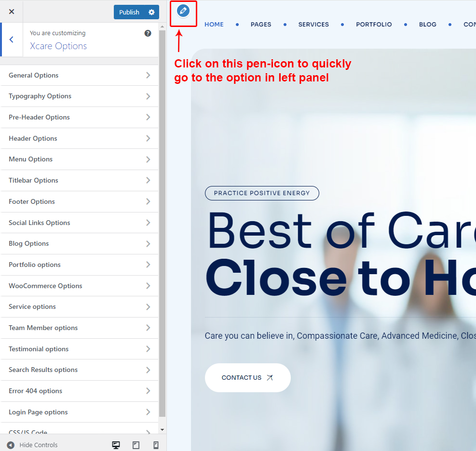Close the customizer with the X icon
The height and width of the screenshot is (451, 476).
(x=12, y=12)
